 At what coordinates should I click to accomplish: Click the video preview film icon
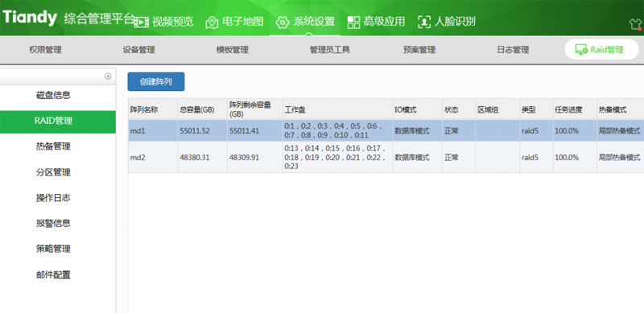tap(142, 22)
